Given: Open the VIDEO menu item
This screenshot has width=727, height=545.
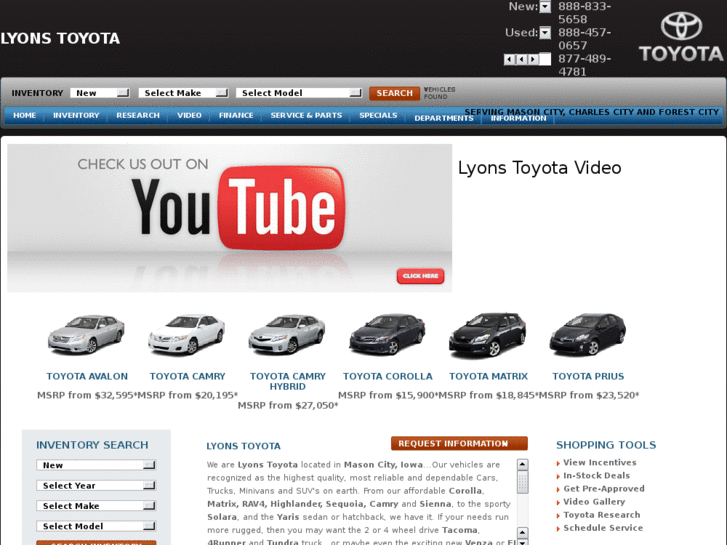Looking at the screenshot, I should (x=189, y=115).
